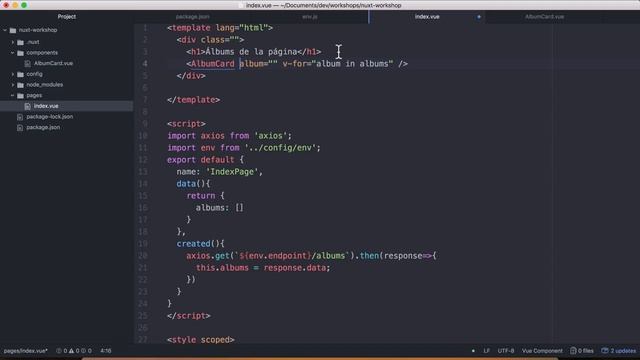
Task: Click the components folder icon
Action: pyautogui.click(x=20, y=53)
